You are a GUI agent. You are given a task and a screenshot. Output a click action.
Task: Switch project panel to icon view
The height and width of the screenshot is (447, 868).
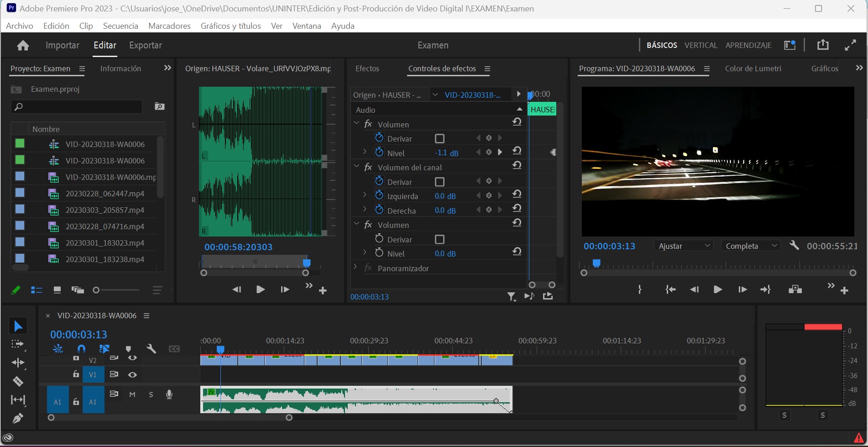point(57,290)
